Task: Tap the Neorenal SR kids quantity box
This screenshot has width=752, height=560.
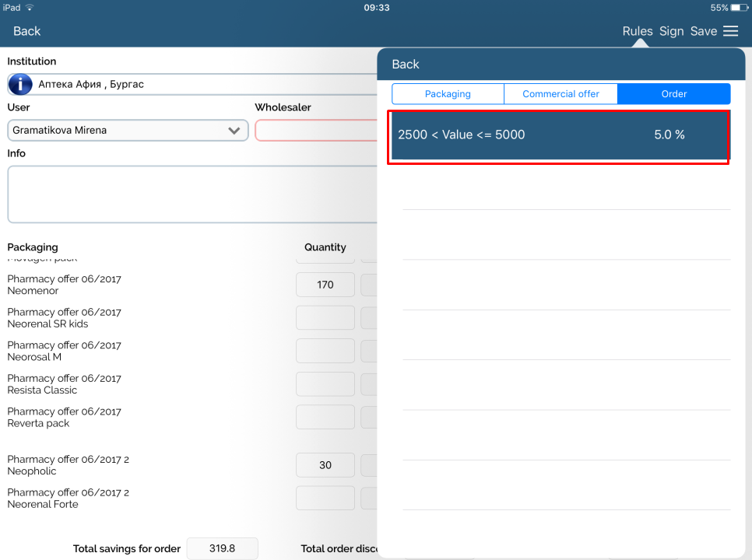Action: pos(325,317)
